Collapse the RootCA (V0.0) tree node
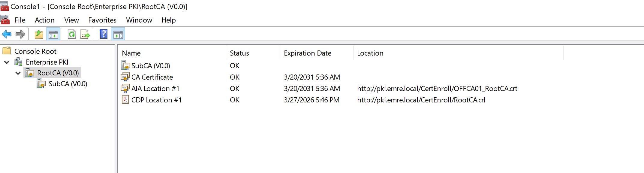Viewport: 644px width, 173px height. [x=18, y=73]
